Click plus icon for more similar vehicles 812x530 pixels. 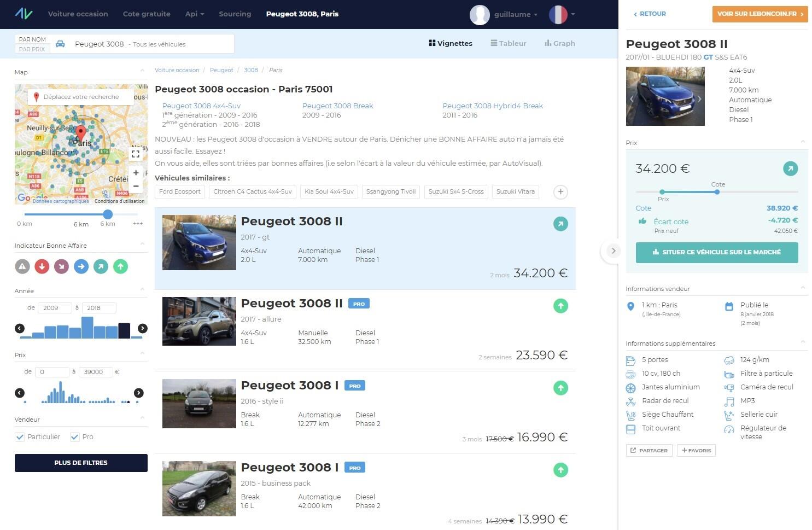(x=560, y=192)
